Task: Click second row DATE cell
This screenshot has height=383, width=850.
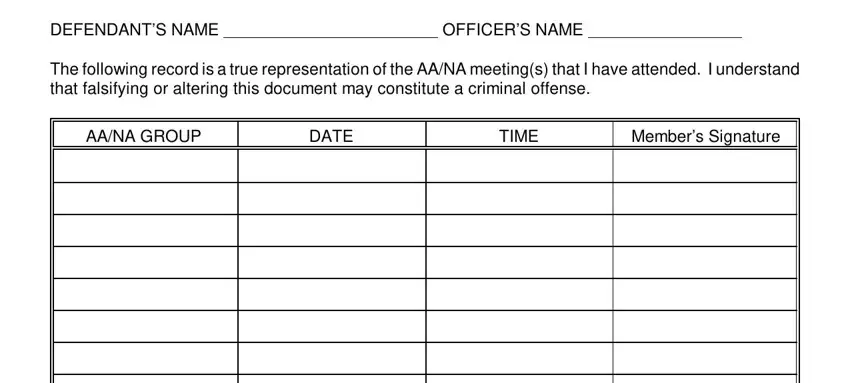Action: (x=332, y=198)
